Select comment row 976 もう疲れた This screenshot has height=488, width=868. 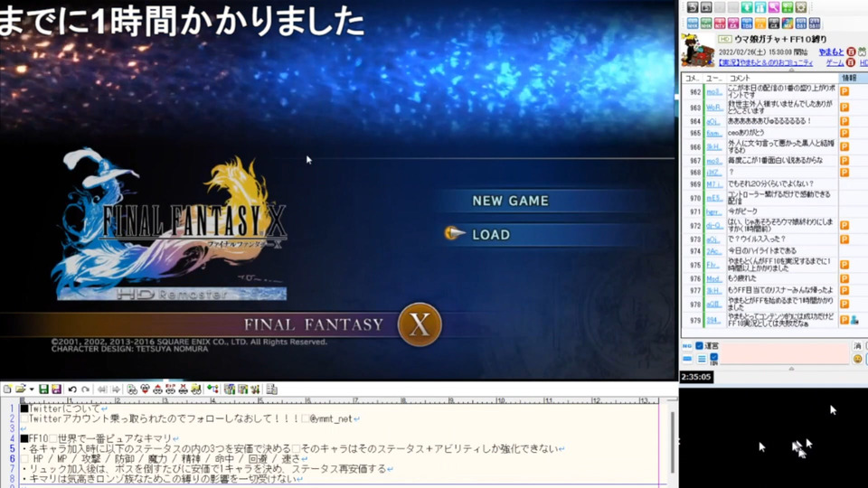[773, 278]
